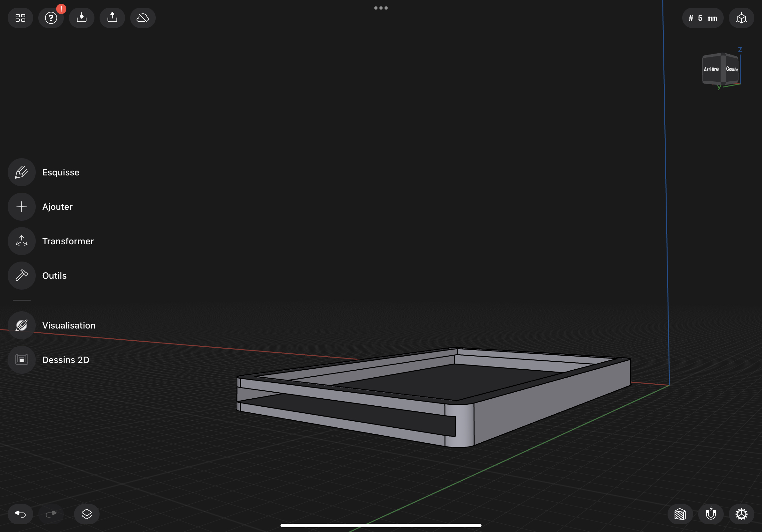Image resolution: width=762 pixels, height=532 pixels.
Task: Open the cloud sync disabled icon
Action: point(143,18)
